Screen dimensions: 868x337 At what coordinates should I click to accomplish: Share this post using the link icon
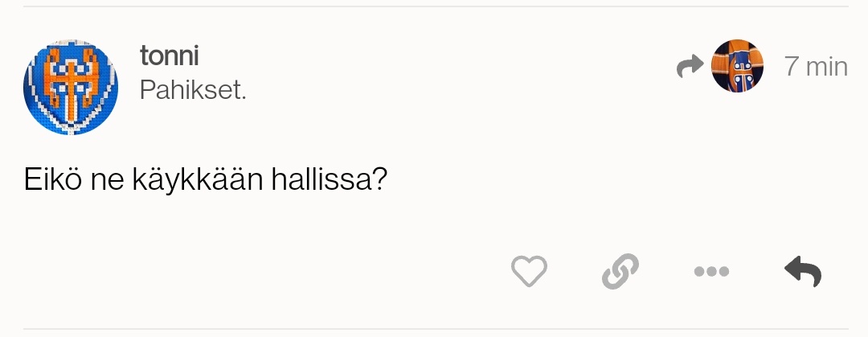pyautogui.click(x=620, y=271)
